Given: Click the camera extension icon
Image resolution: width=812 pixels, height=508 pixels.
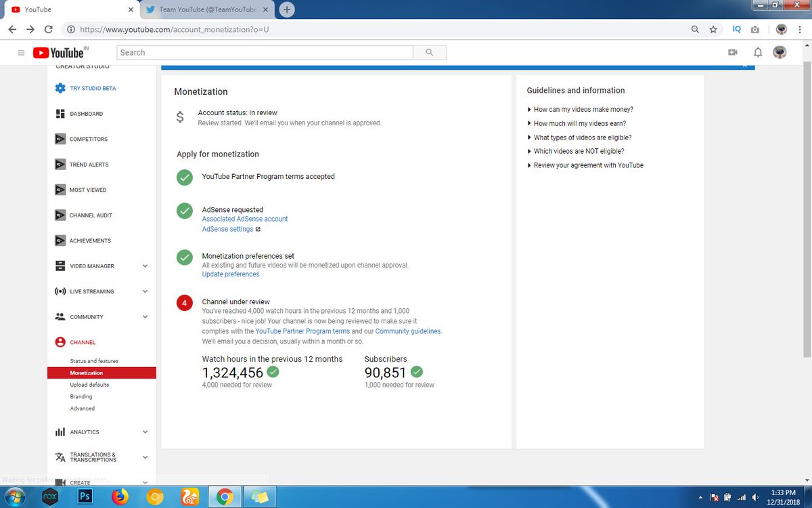Looking at the screenshot, I should [755, 30].
